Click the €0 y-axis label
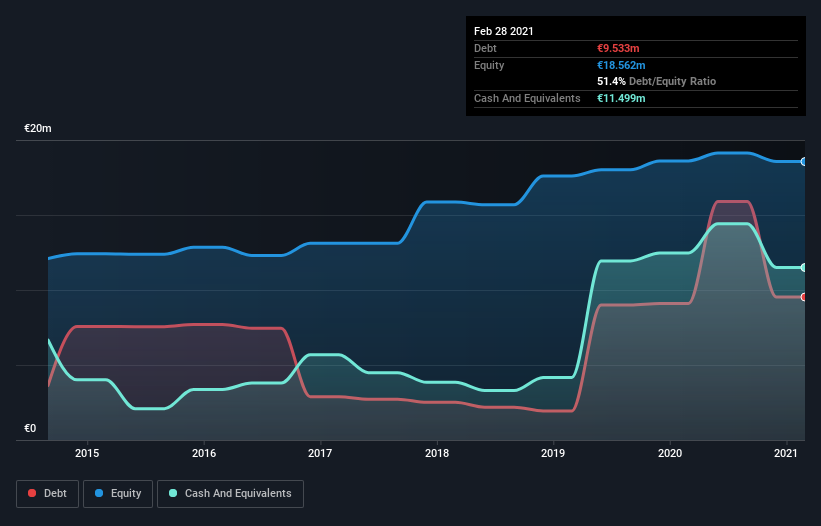This screenshot has height=526, width=821. click(30, 428)
